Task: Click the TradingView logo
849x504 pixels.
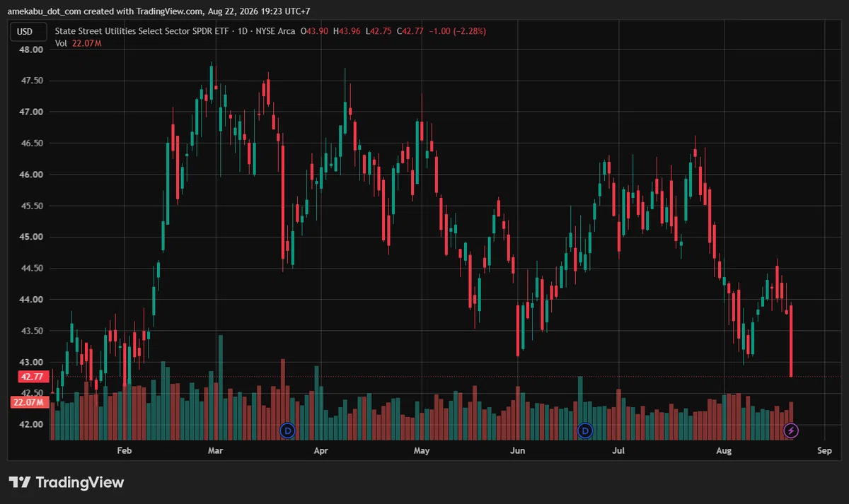Action: pos(66,483)
